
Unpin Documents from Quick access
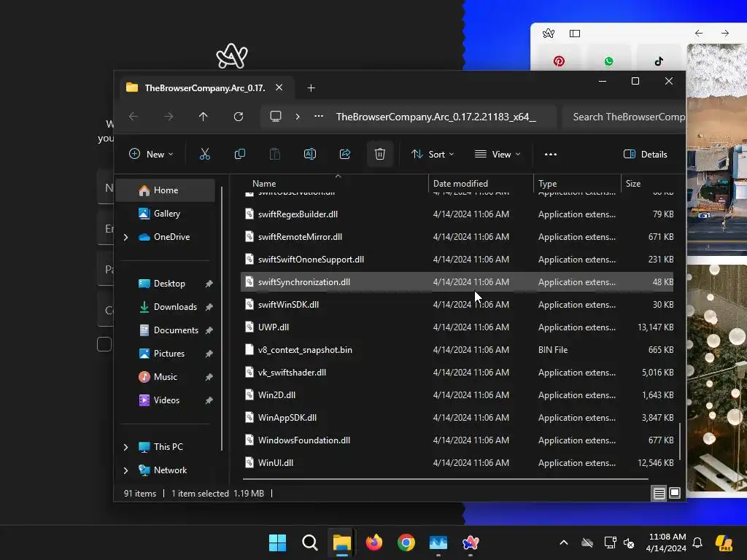coord(209,330)
